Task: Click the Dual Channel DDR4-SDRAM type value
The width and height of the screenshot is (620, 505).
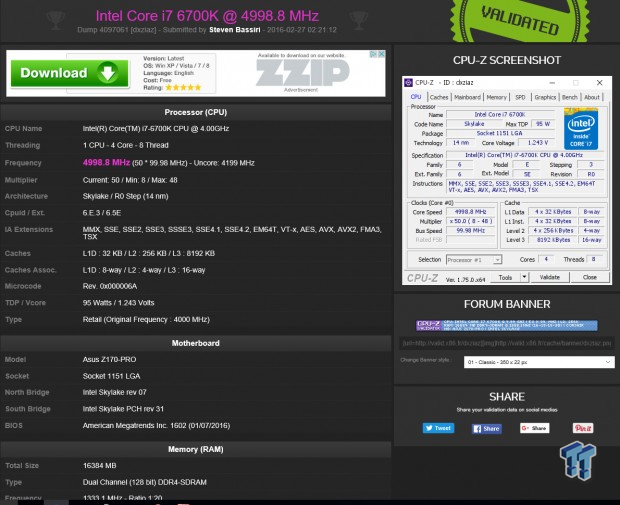Action: point(145,482)
